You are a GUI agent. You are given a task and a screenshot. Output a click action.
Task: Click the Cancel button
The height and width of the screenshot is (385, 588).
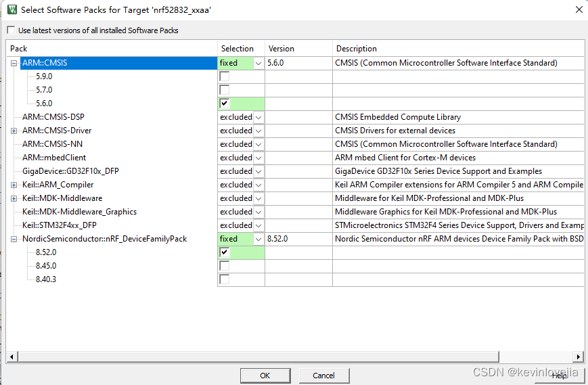coord(324,376)
